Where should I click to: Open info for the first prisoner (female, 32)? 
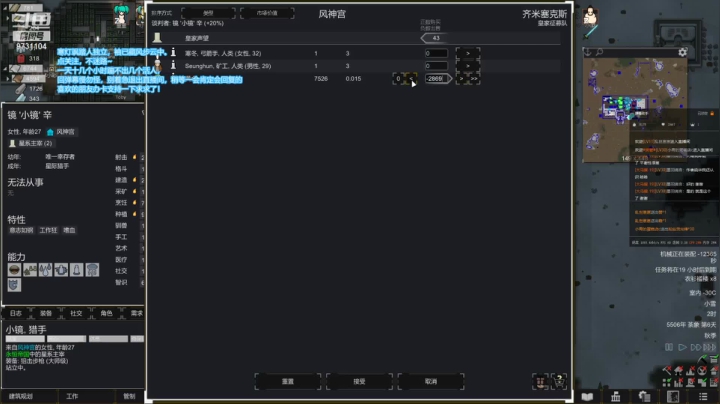(173, 53)
